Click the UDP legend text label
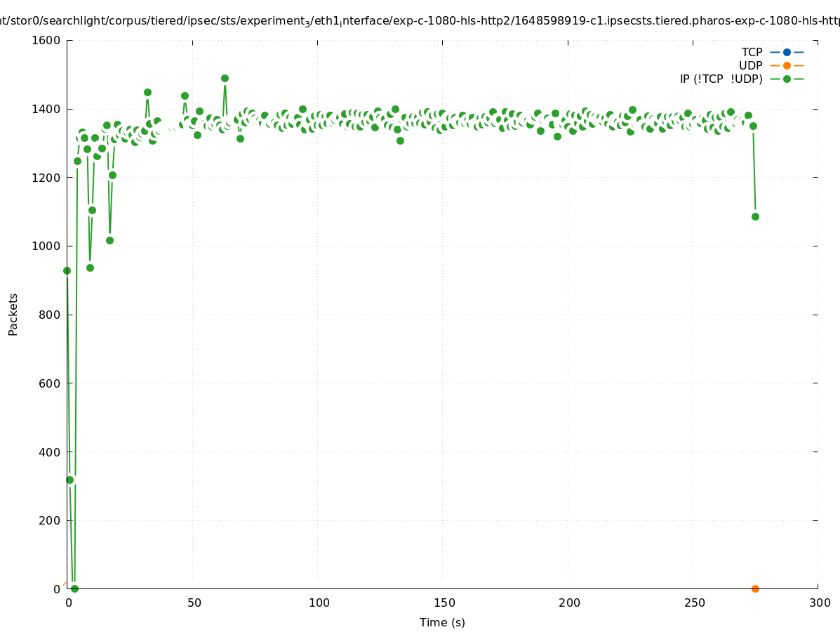The height and width of the screenshot is (632, 840). click(x=750, y=65)
